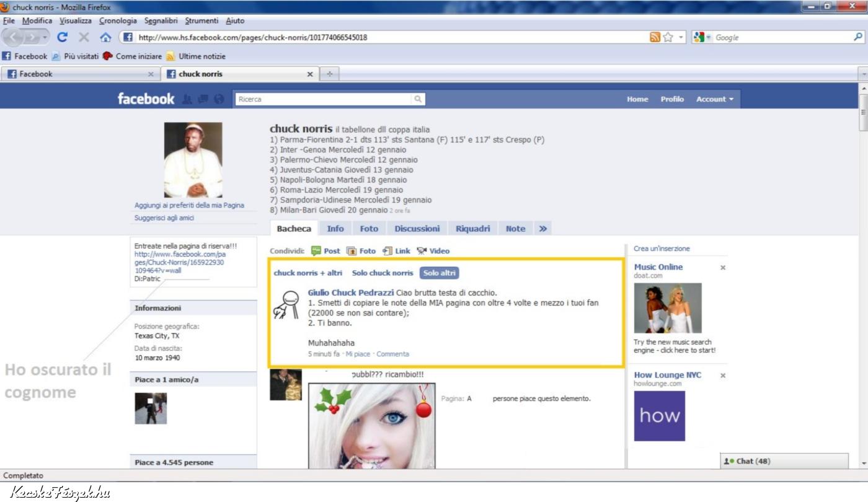The height and width of the screenshot is (502, 868).
Task: Open the Più visitati bookmark
Action: 75,56
